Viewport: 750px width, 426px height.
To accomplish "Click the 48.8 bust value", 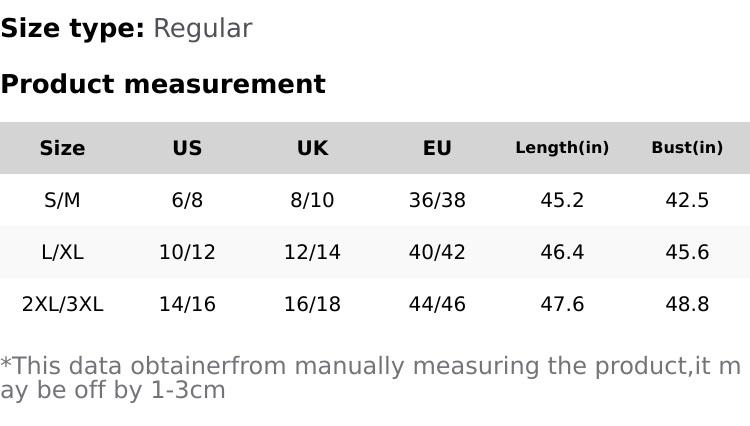I will pyautogui.click(x=687, y=304).
